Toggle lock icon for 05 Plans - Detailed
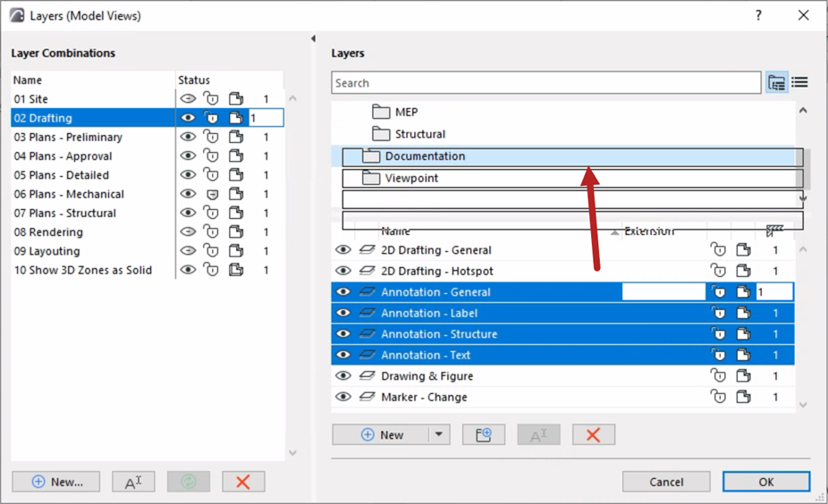This screenshot has width=828, height=504. [x=211, y=174]
